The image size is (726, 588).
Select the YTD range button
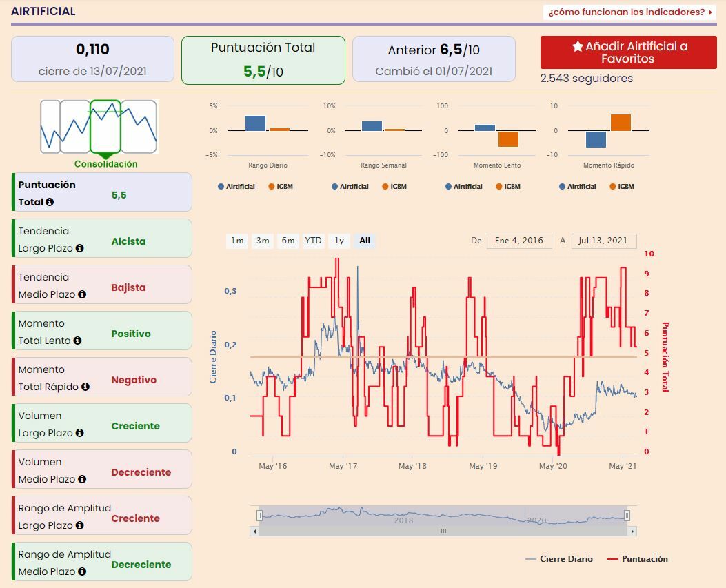[x=314, y=241]
